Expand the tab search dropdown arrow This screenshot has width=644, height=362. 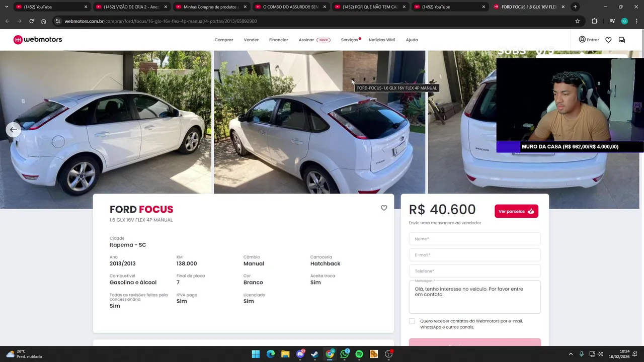[7, 7]
